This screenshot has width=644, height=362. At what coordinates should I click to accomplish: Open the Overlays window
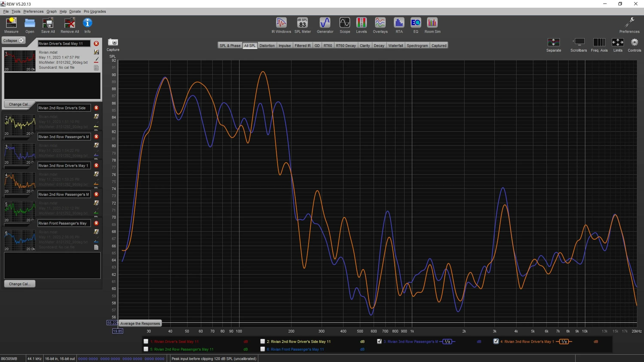380,23
